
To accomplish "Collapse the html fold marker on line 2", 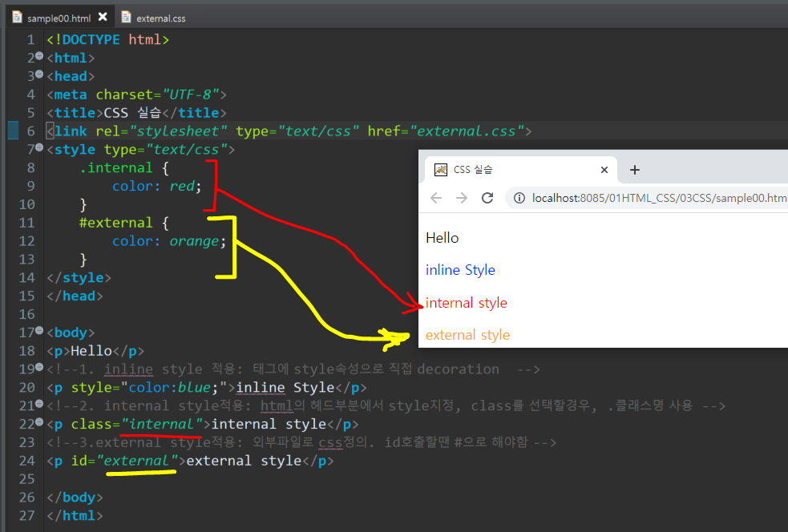I will coord(39,56).
